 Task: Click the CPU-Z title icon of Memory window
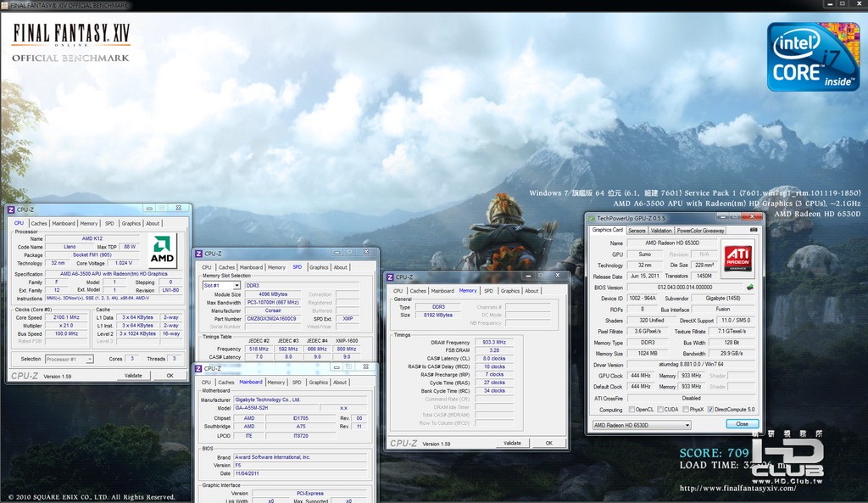[x=389, y=276]
